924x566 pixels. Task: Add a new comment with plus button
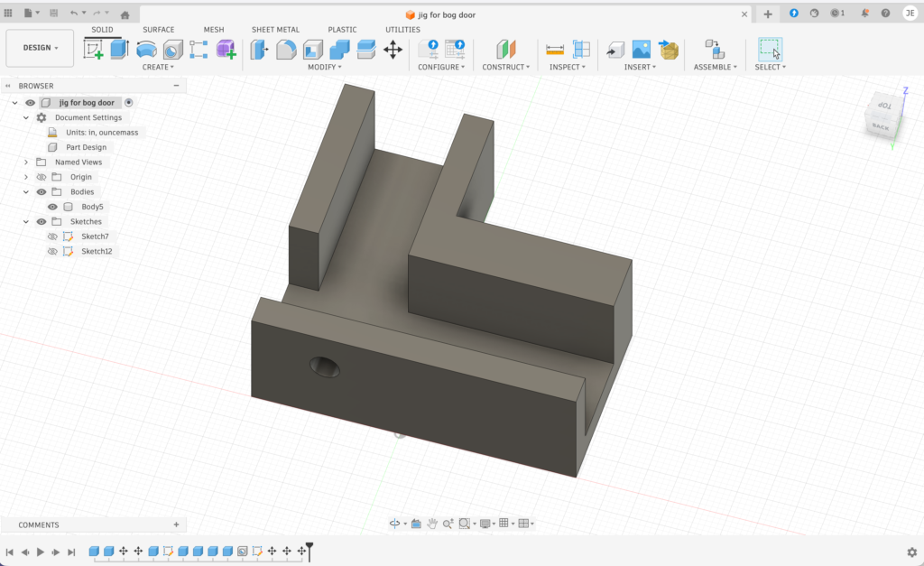coord(176,524)
